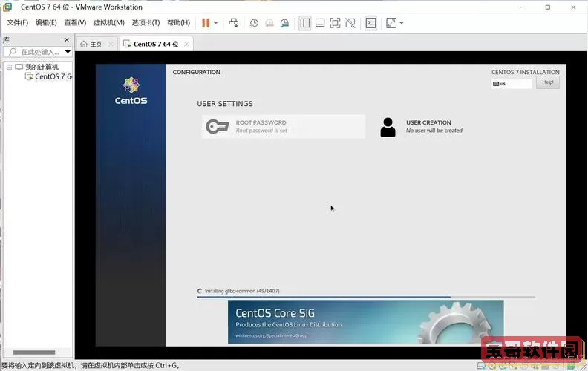Send Ctrl+Alt+Del to the virtual machine
This screenshot has height=371, width=588.
click(234, 23)
